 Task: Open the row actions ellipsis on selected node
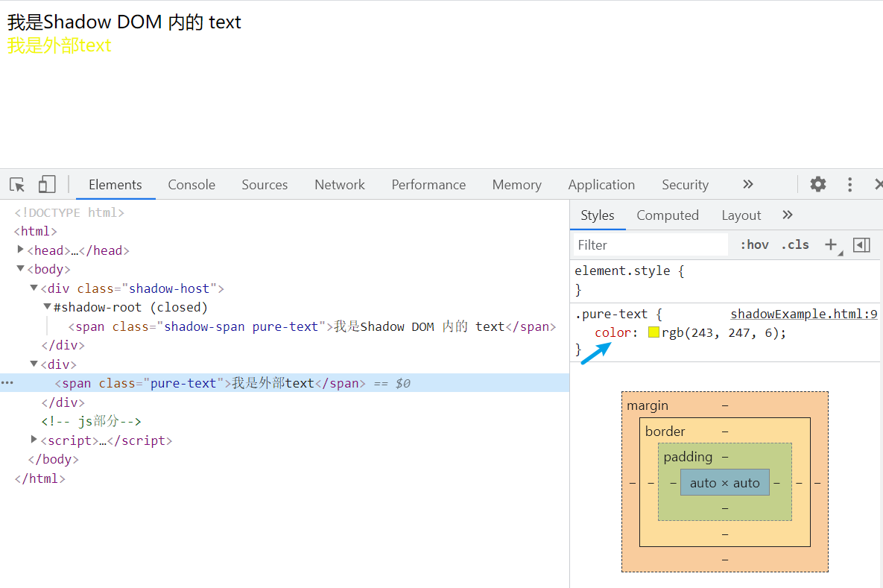pyautogui.click(x=7, y=383)
